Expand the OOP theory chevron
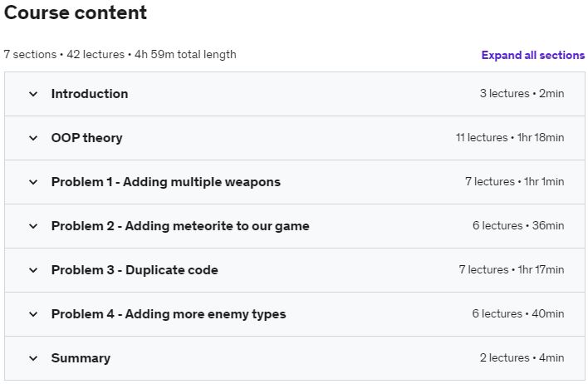This screenshot has width=588, height=384. (x=33, y=138)
